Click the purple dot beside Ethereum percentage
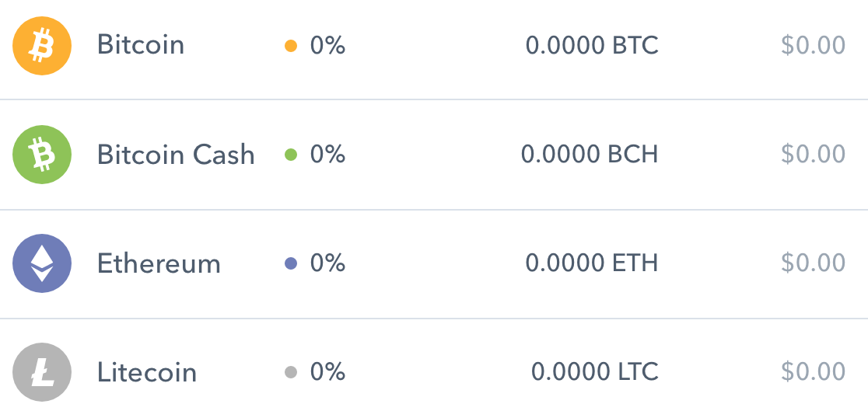The image size is (868, 418). [292, 263]
